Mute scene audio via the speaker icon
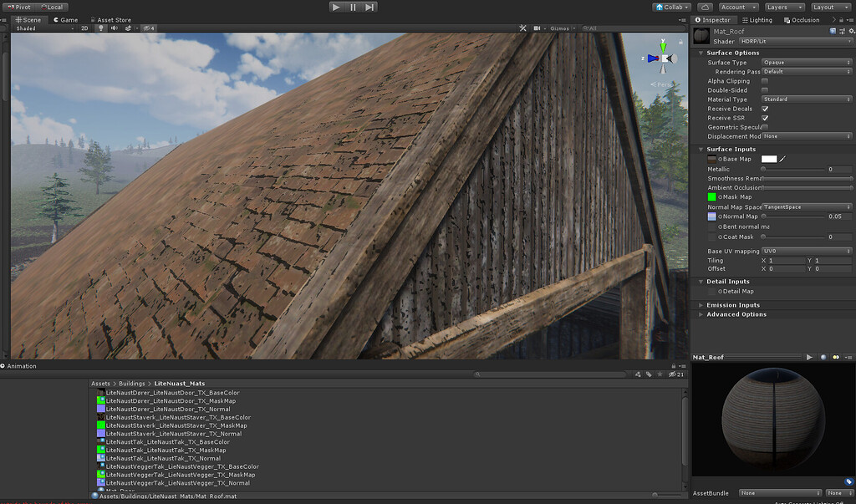Viewport: 856px width, 504px height. point(116,28)
